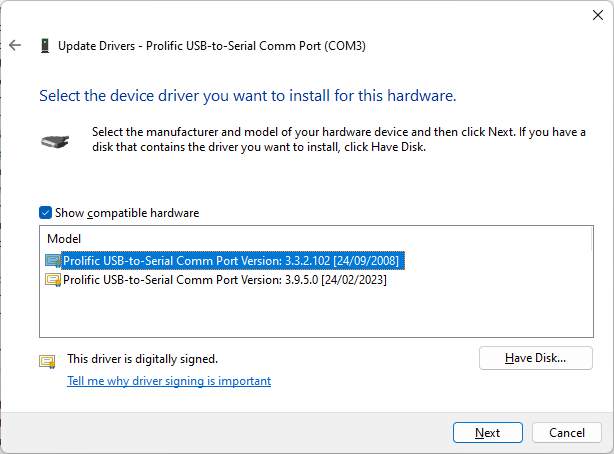This screenshot has width=614, height=454.
Task: Uncheck the Show compatible hardware checkbox
Action: 45,213
